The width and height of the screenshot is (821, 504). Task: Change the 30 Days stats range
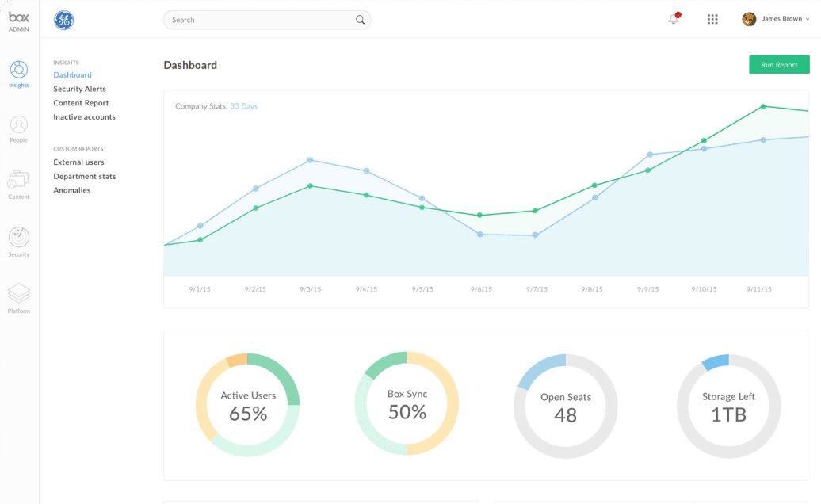243,106
